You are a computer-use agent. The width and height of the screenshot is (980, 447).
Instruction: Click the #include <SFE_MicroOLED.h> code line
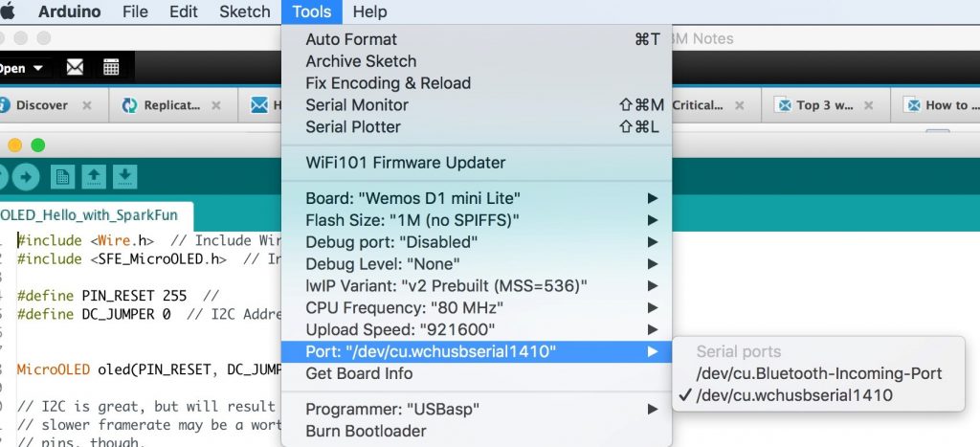pos(149,258)
